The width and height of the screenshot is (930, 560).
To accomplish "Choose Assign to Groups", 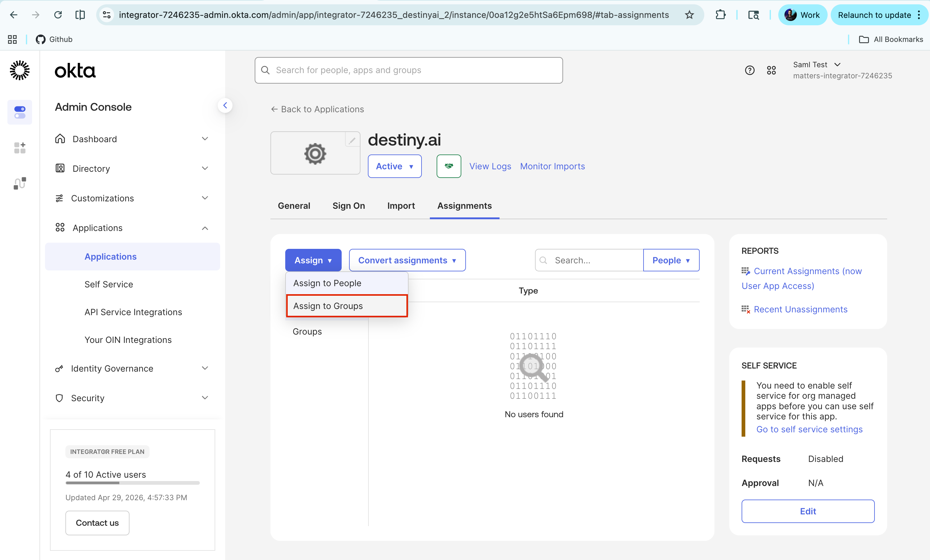I will [x=347, y=306].
